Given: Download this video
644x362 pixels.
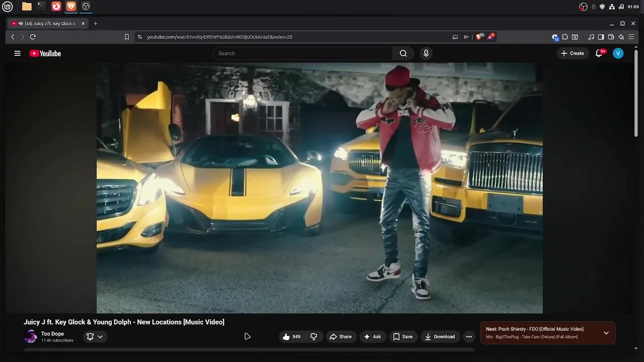Looking at the screenshot, I should (440, 337).
